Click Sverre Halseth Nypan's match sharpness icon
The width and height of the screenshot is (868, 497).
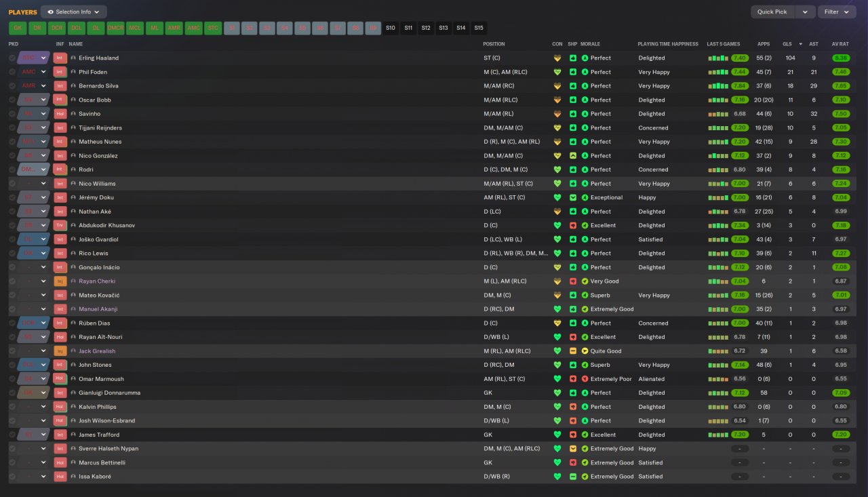(573, 449)
